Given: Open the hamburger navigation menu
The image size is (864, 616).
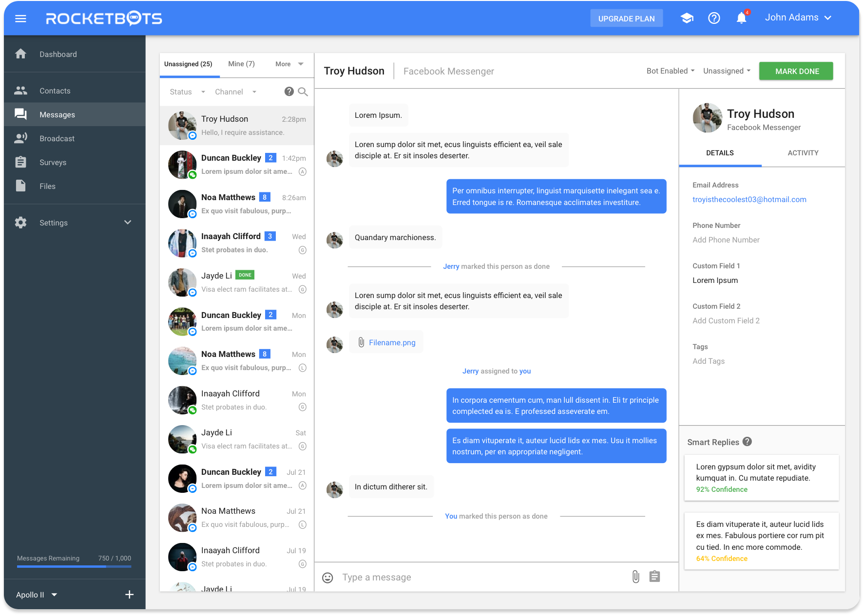Looking at the screenshot, I should pos(20,18).
